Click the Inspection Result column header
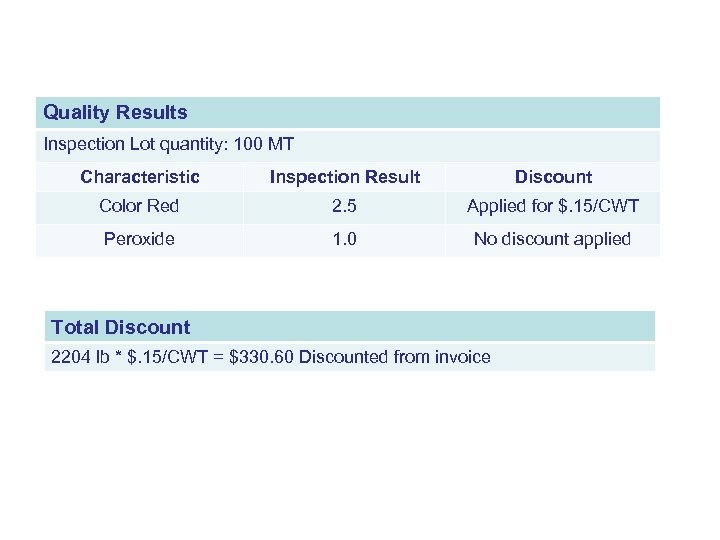 (x=345, y=177)
